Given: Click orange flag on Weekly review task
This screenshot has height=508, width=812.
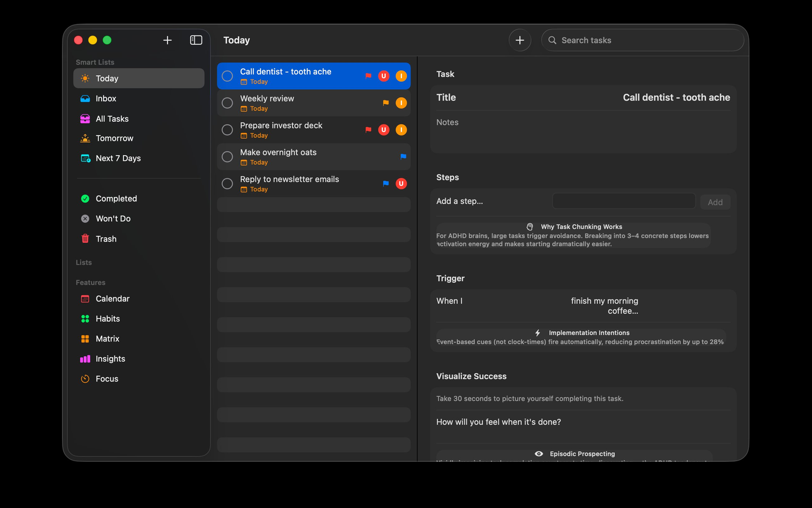Looking at the screenshot, I should [x=386, y=103].
